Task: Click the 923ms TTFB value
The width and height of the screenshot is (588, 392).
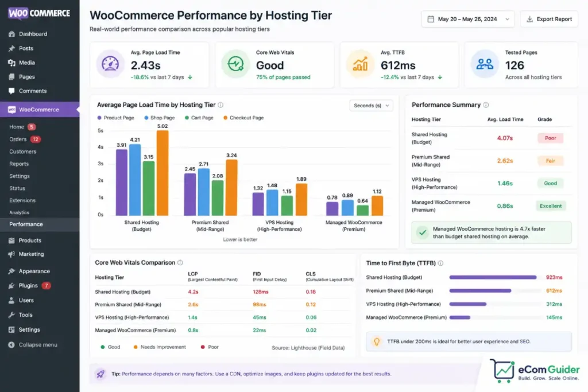Action: tap(554, 277)
